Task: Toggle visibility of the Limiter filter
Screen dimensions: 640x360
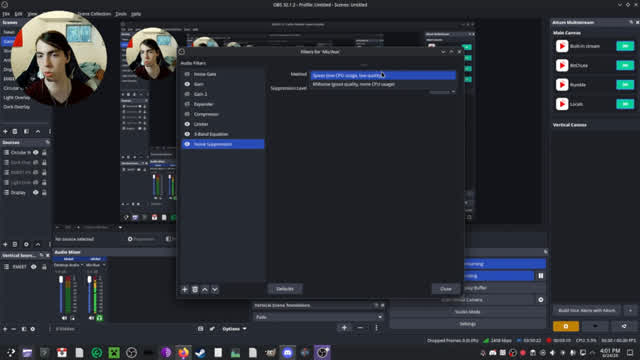Action: tap(187, 124)
